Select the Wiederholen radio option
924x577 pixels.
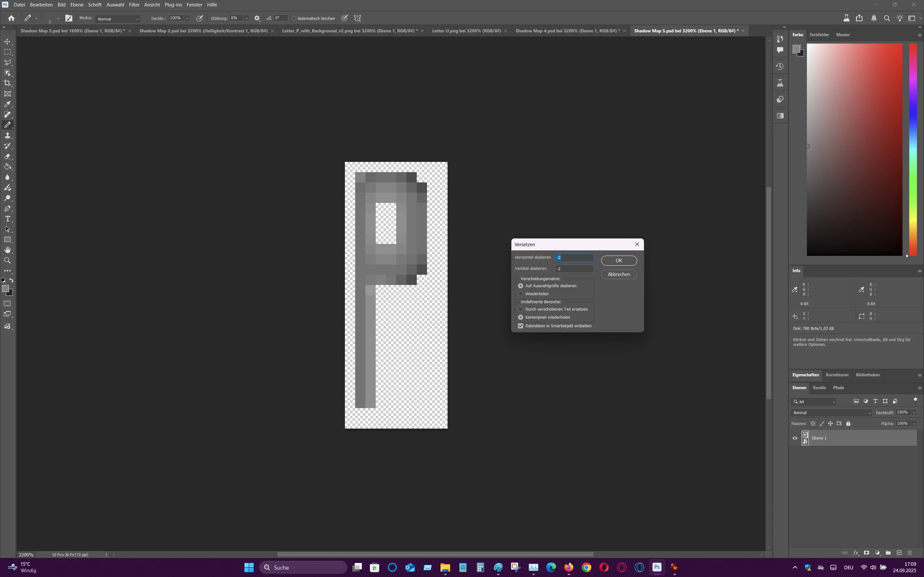(x=520, y=294)
